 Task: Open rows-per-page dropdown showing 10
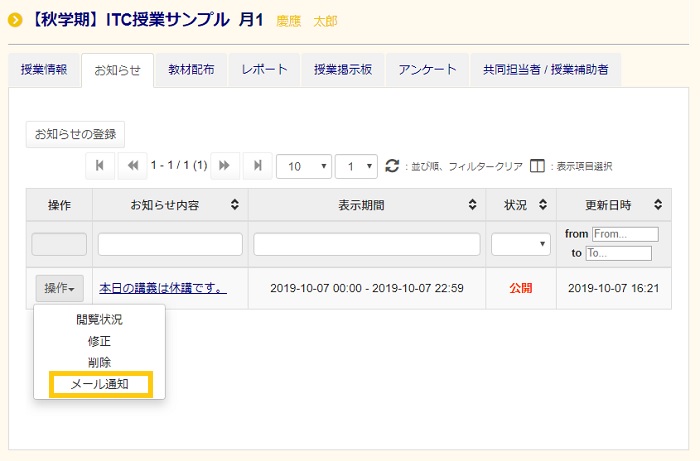(304, 165)
